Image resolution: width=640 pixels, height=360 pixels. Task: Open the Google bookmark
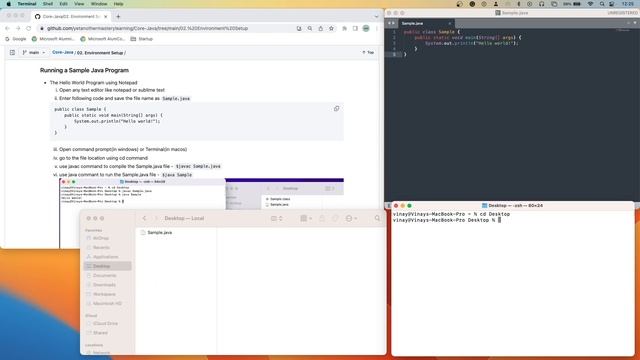[x=16, y=39]
